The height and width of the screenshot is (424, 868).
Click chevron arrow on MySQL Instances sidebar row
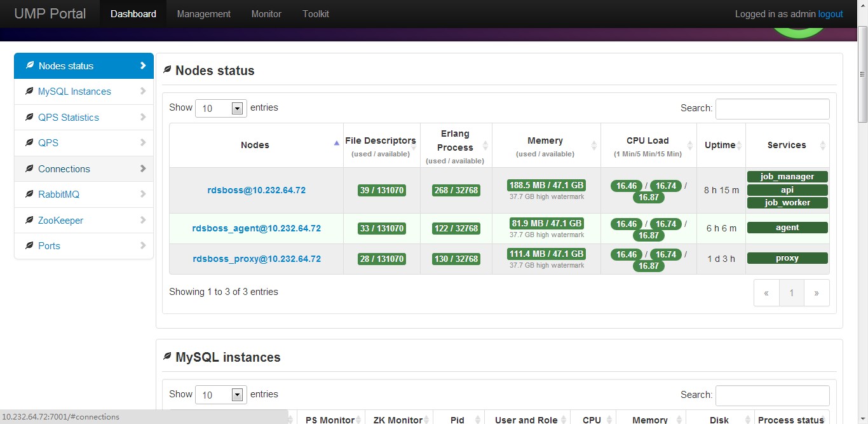[x=143, y=91]
